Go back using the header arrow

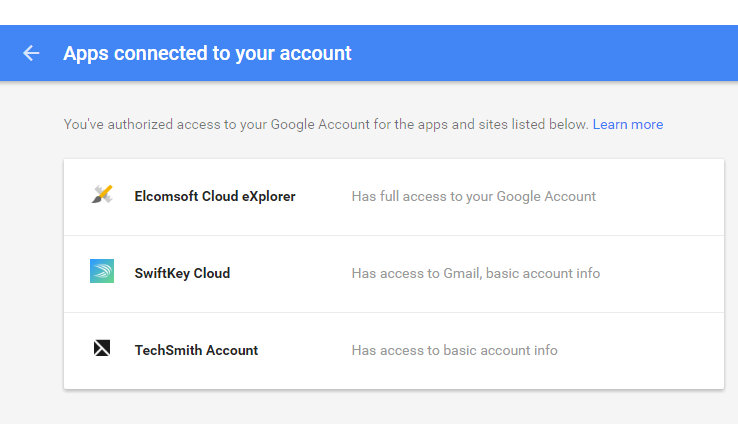pos(31,53)
